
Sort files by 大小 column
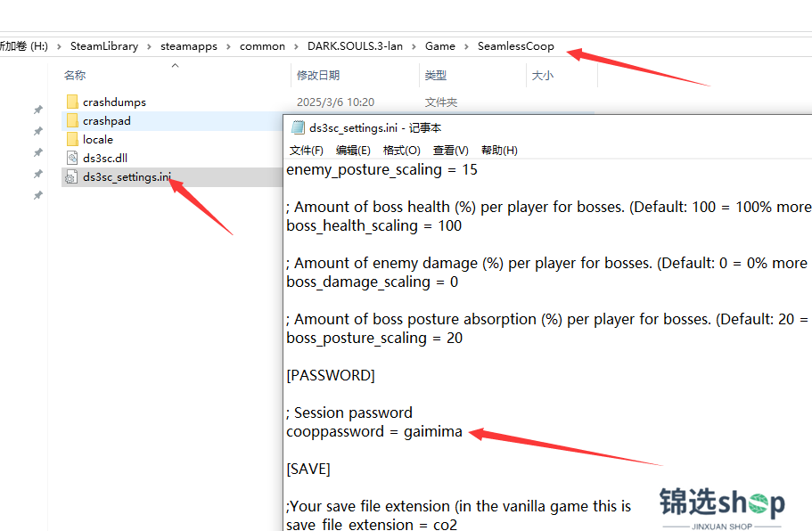pyautogui.click(x=543, y=76)
